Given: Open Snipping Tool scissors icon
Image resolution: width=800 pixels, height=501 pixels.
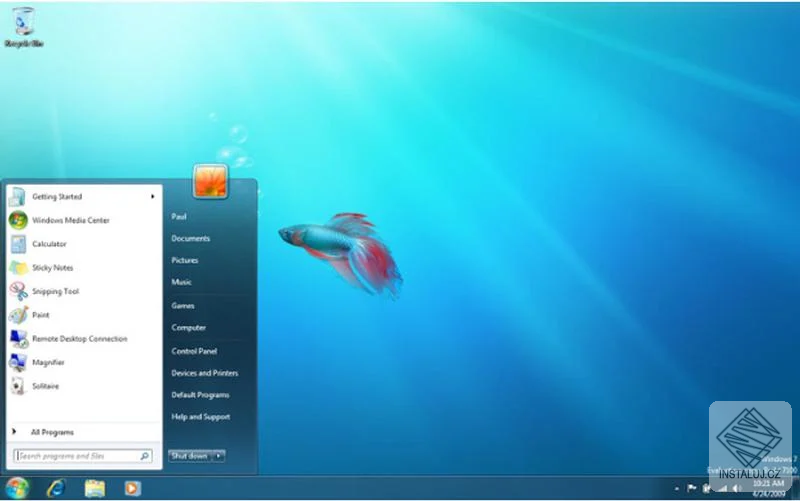Looking at the screenshot, I should [x=18, y=291].
